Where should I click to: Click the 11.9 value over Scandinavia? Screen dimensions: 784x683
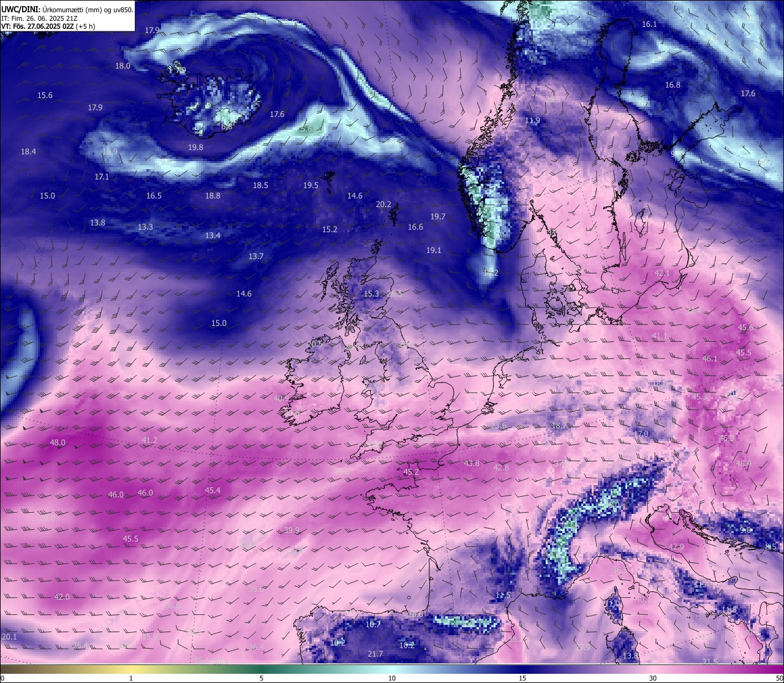532,120
